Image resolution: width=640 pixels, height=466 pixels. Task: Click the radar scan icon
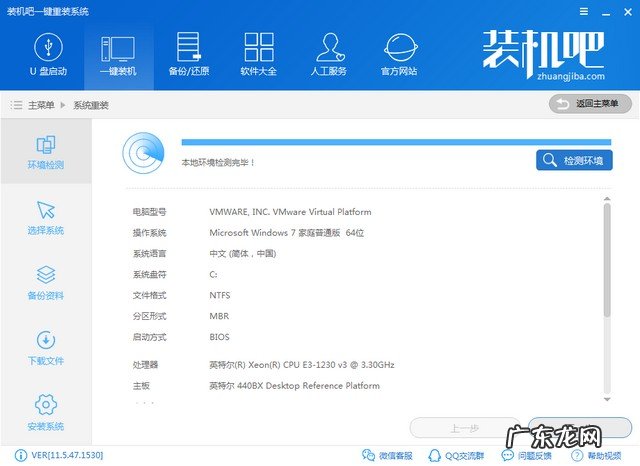point(143,153)
